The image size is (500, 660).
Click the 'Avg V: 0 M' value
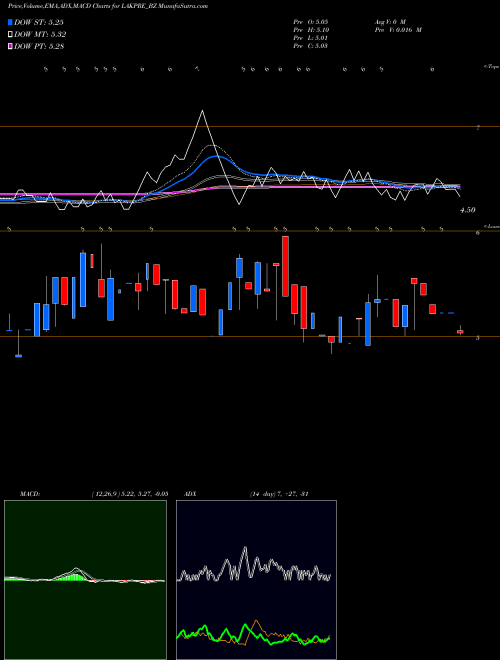(389, 21)
